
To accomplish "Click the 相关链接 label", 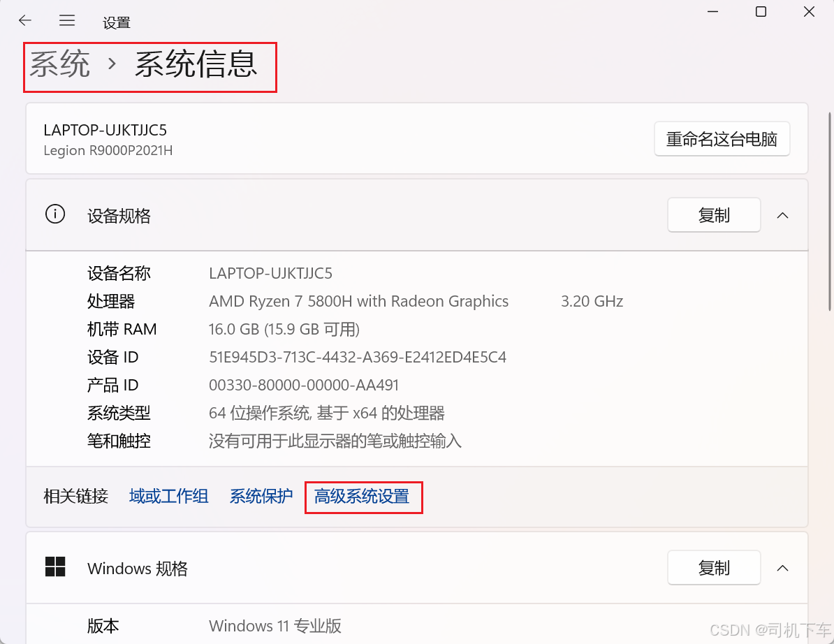I will coord(76,496).
